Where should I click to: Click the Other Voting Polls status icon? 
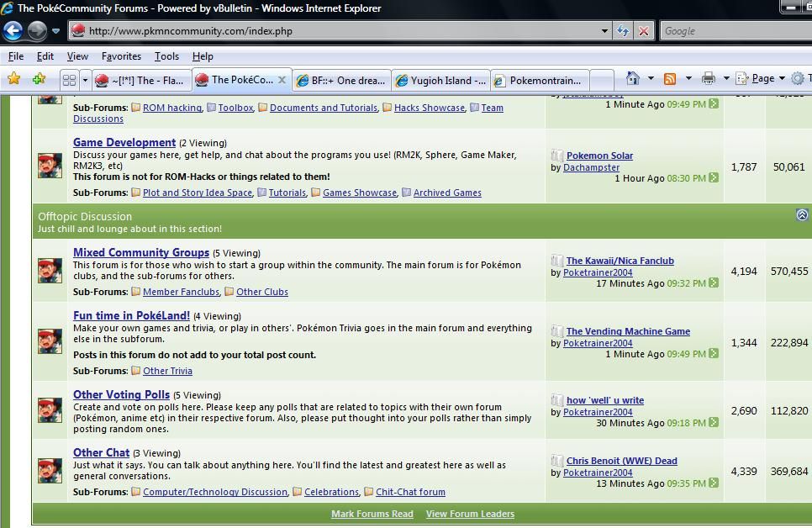50,409
